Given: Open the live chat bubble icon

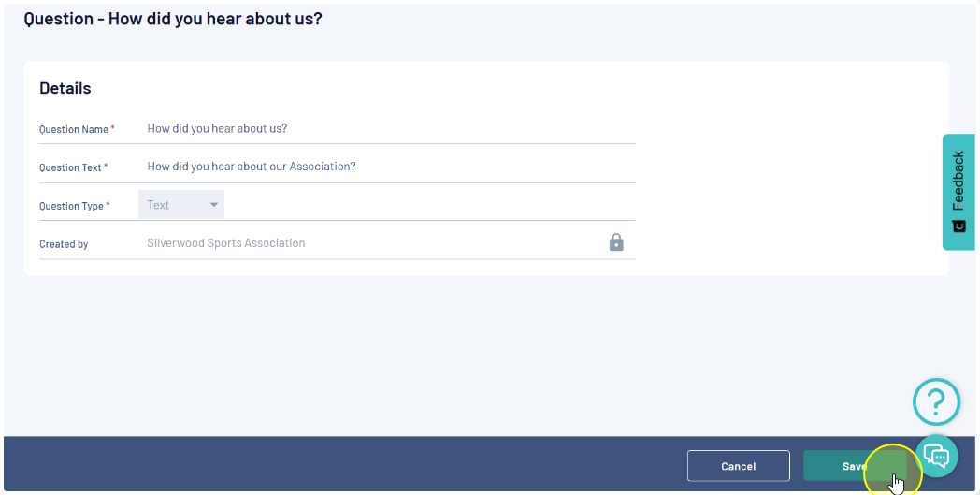Looking at the screenshot, I should click(x=936, y=456).
